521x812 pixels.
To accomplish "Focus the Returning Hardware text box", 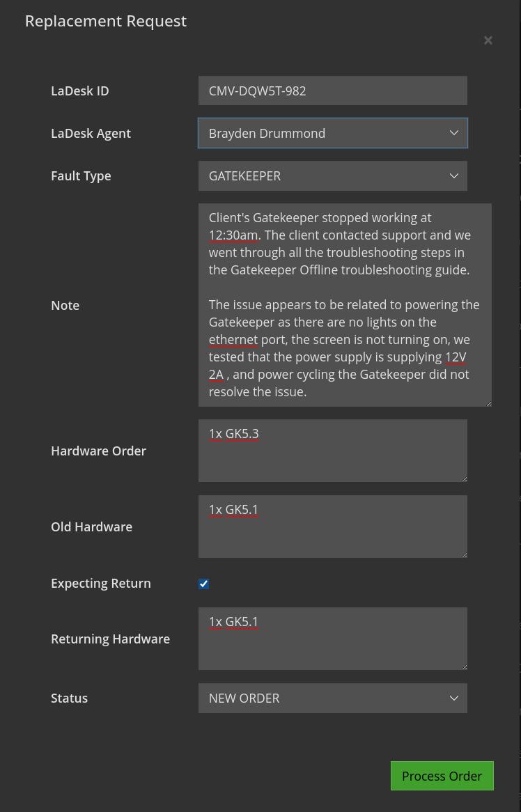I will tap(332, 639).
